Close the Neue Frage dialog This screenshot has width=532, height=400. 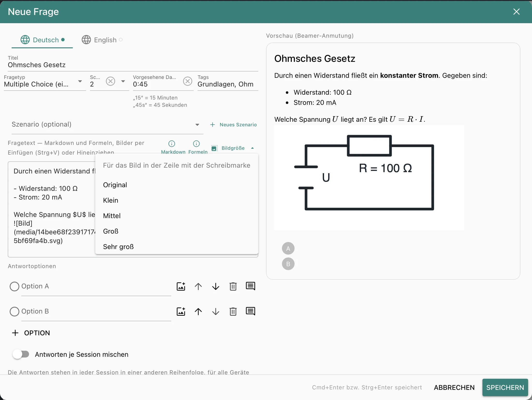pyautogui.click(x=517, y=12)
